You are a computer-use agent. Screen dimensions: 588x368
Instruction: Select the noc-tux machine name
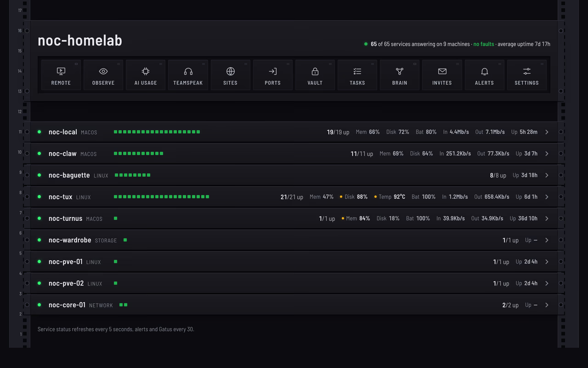click(x=61, y=197)
